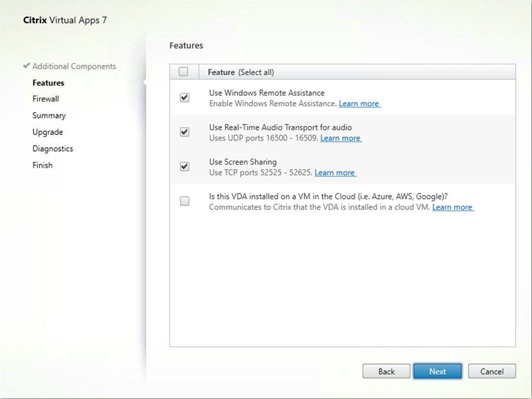Open Learn more link for Windows Remote Assistance

click(359, 104)
